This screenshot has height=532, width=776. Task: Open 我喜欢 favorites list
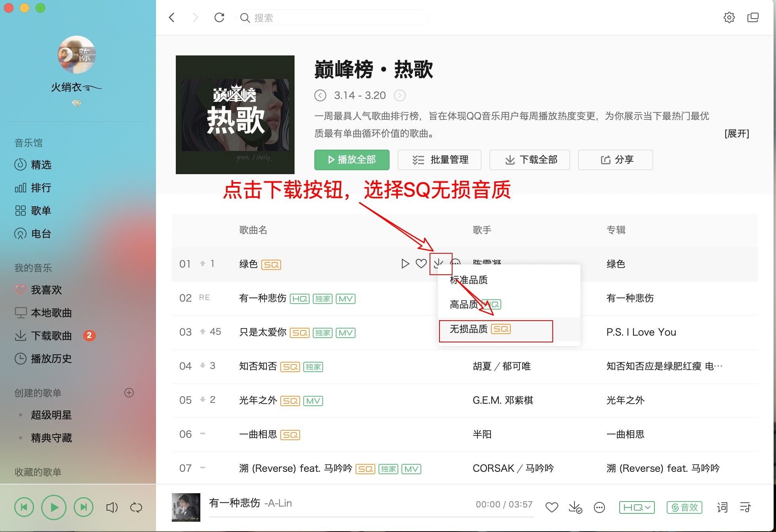pos(38,290)
